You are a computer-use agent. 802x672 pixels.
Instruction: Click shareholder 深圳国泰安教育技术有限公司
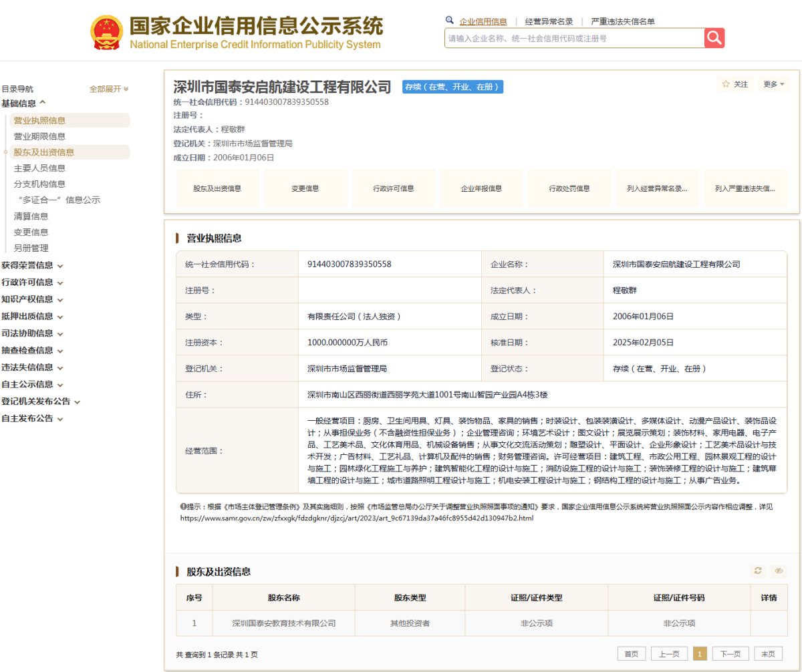coord(283,623)
